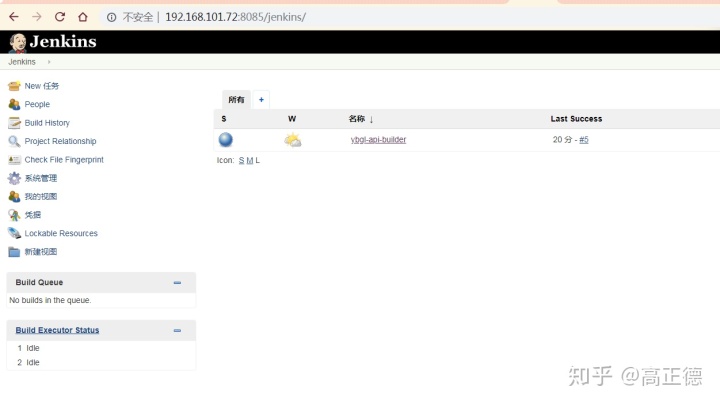Open the 我的视图 link
The height and width of the screenshot is (405, 720).
click(x=41, y=197)
